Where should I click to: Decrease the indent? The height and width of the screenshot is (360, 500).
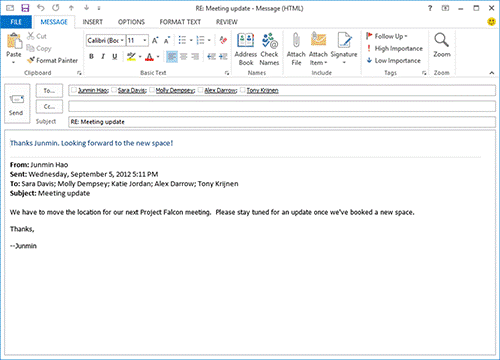point(211,57)
